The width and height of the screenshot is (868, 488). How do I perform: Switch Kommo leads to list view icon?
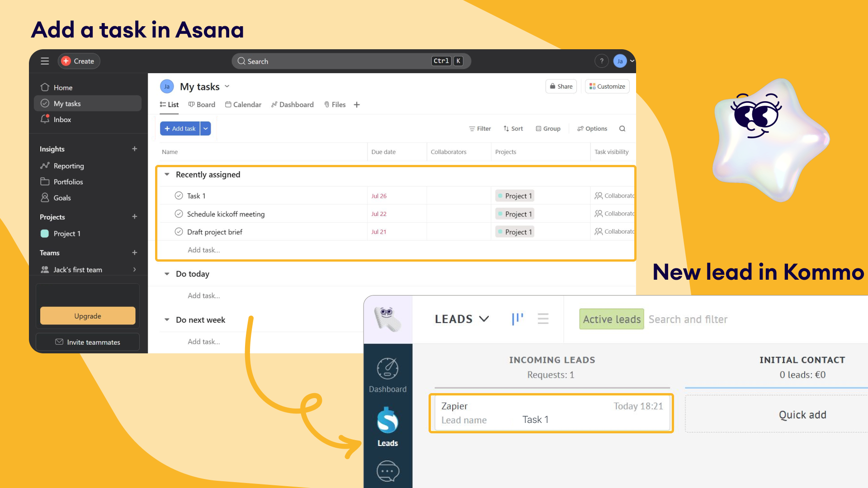(543, 319)
